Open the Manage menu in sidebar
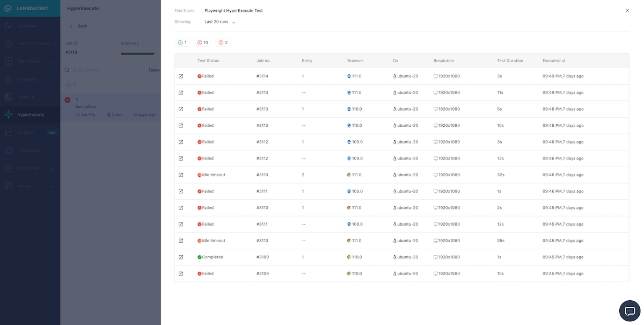Screen dimensions: 644x325 8,186
